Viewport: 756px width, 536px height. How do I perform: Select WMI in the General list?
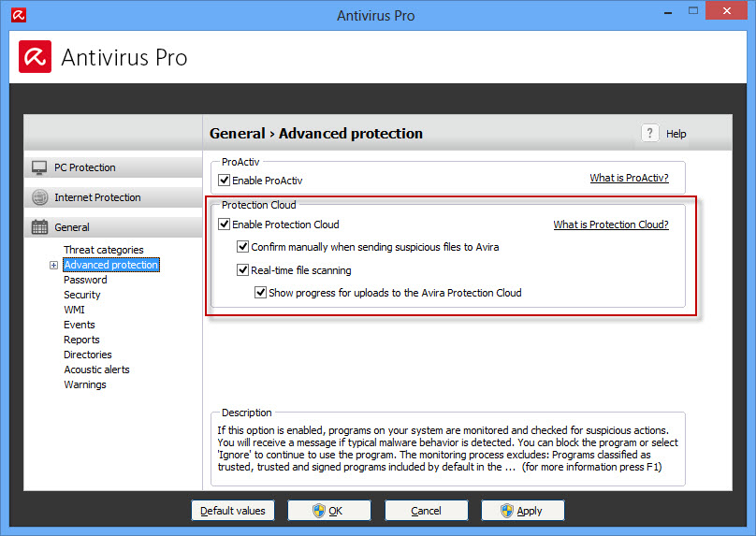click(74, 310)
